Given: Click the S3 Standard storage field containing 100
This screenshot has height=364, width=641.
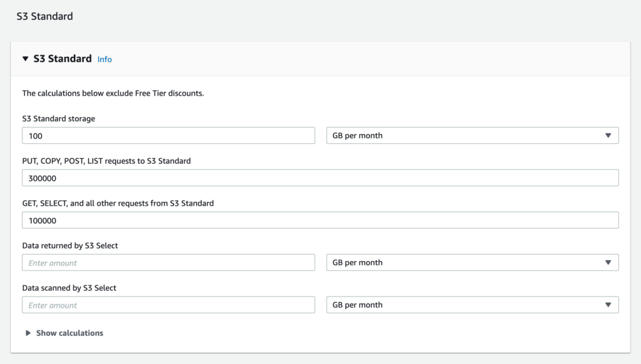Looking at the screenshot, I should pyautogui.click(x=168, y=136).
